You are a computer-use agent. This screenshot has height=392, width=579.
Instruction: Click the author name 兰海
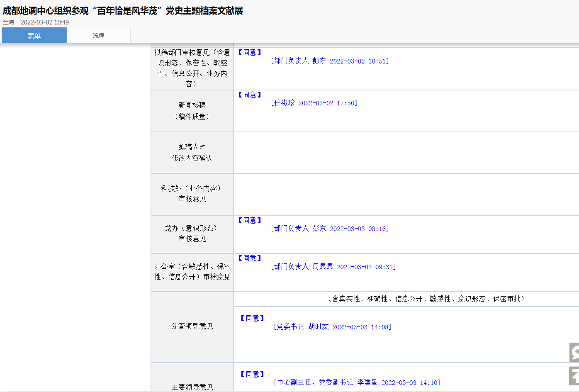pyautogui.click(x=9, y=22)
